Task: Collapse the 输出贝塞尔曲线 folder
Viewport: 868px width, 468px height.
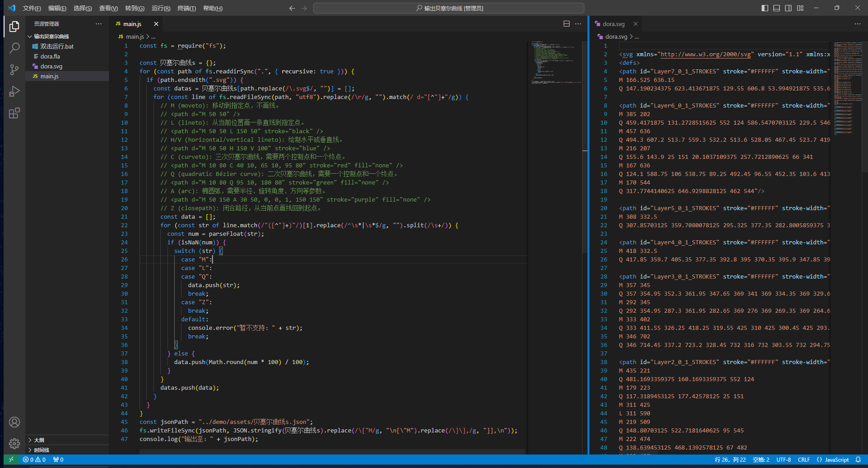Action: tap(51, 36)
